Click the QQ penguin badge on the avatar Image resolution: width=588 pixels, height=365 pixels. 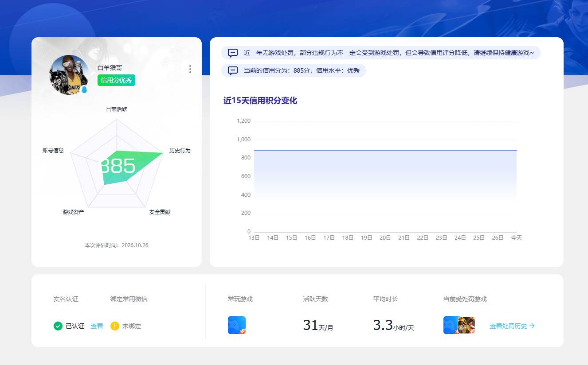click(84, 89)
